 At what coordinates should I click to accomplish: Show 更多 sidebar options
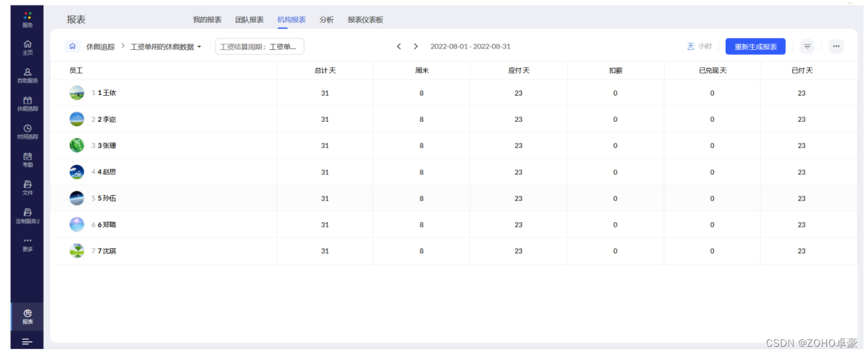click(x=27, y=244)
